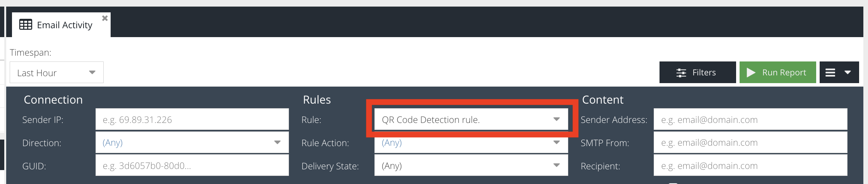
Task: Open the Direction dropdown
Action: [192, 143]
